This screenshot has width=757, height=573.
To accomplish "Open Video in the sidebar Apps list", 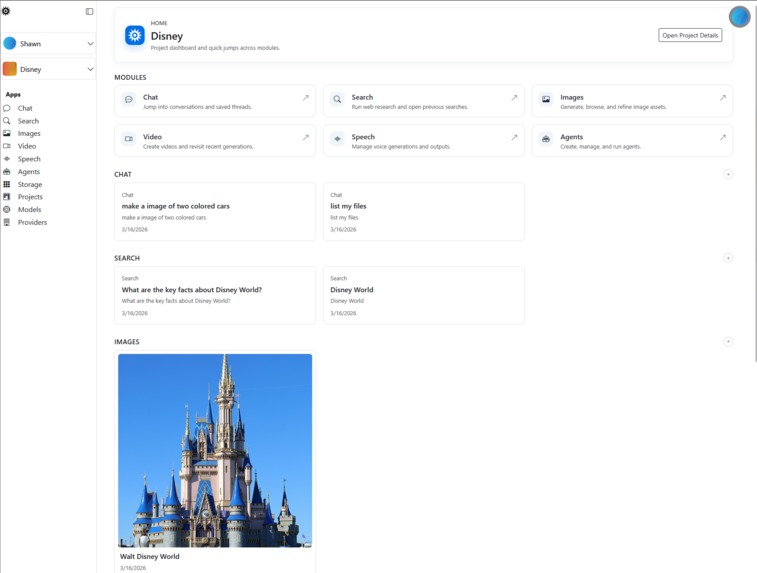I will pos(27,146).
